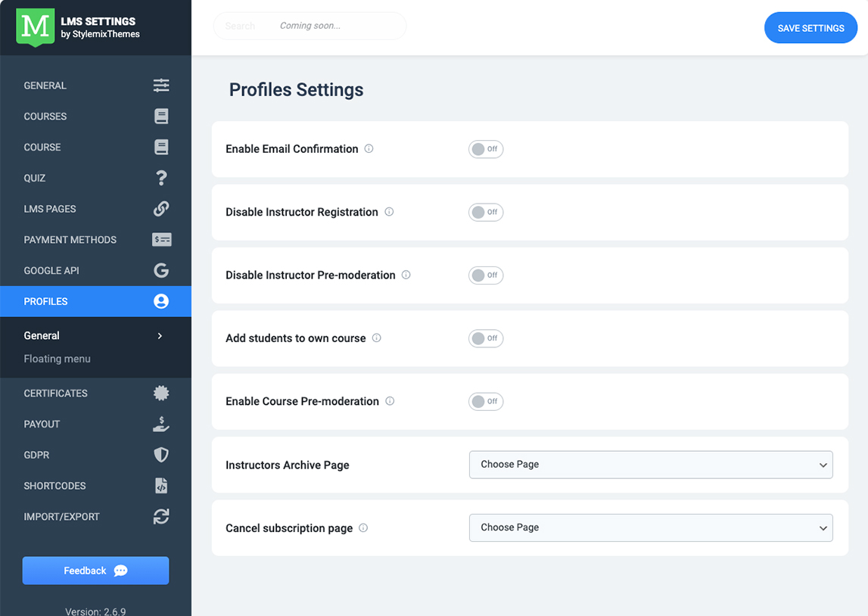Click the info icon next to Enable Email Confirmation

tap(369, 149)
